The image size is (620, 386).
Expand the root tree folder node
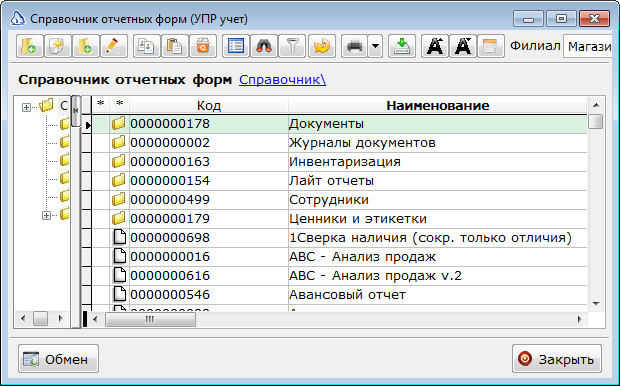click(x=26, y=107)
